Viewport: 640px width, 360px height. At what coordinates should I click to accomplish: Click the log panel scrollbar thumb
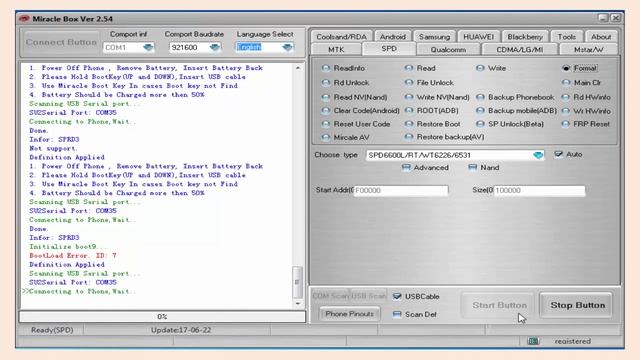[298, 282]
